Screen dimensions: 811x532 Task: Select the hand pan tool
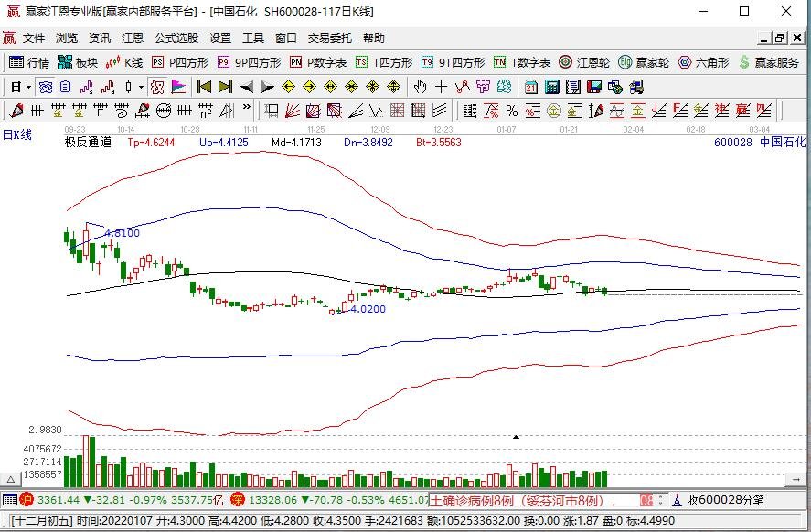coord(420,87)
